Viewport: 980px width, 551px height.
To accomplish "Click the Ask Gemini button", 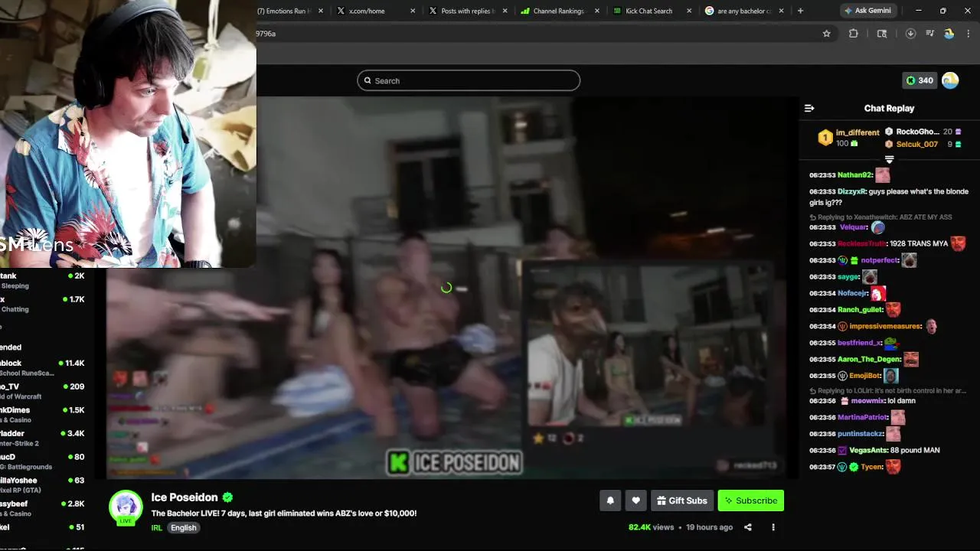I will tap(867, 11).
